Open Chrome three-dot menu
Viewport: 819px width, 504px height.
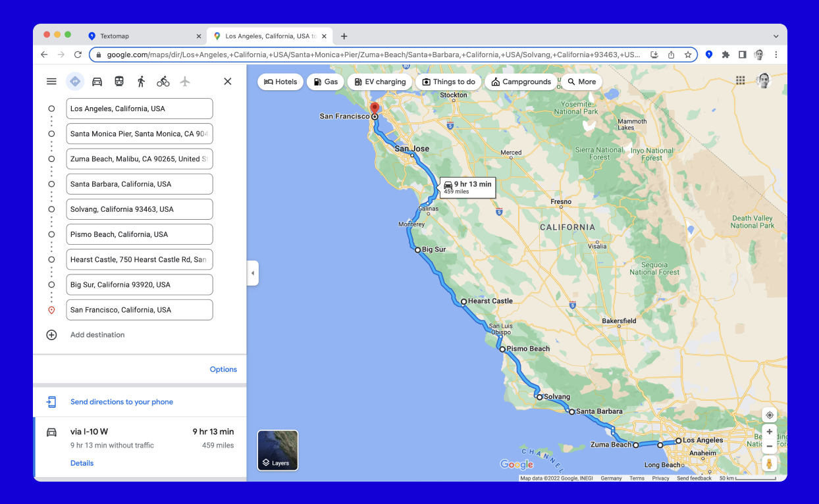776,55
